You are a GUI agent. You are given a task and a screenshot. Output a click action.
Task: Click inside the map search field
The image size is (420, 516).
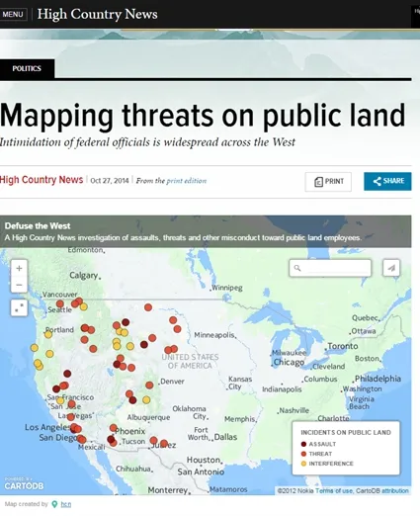tap(330, 268)
